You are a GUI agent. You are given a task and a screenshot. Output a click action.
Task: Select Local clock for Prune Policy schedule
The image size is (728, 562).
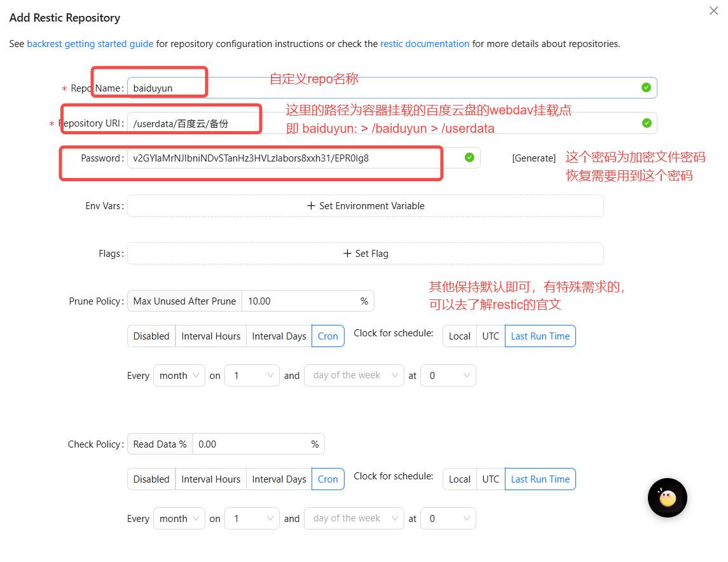[459, 336]
